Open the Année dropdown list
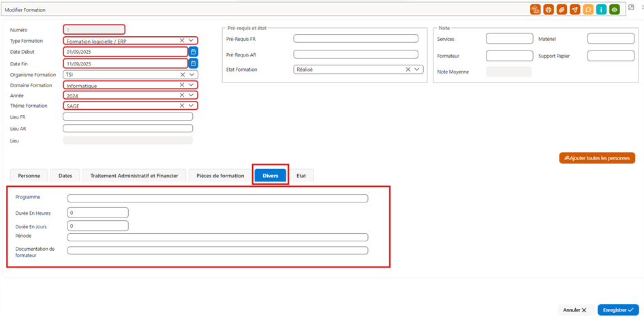Viewport: 644px width, 317px height. pyautogui.click(x=191, y=95)
